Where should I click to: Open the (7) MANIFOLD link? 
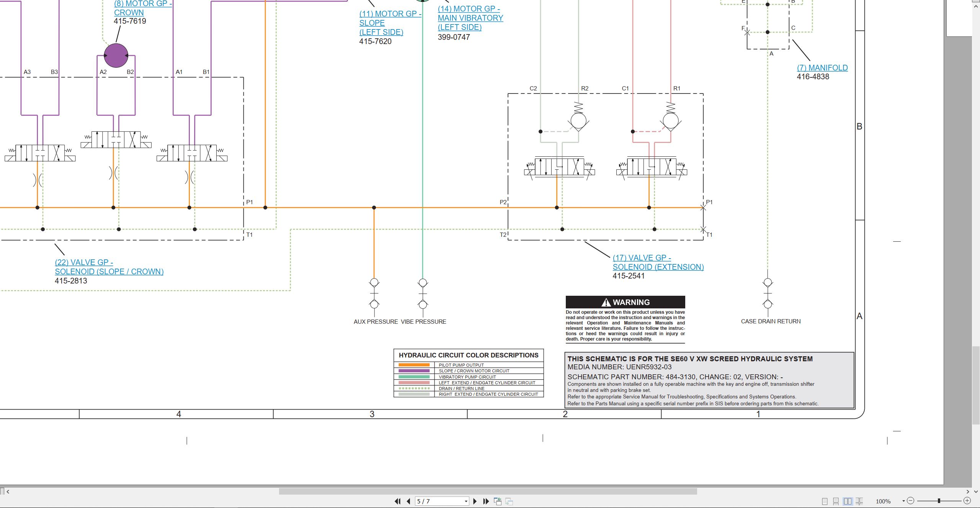click(x=822, y=68)
